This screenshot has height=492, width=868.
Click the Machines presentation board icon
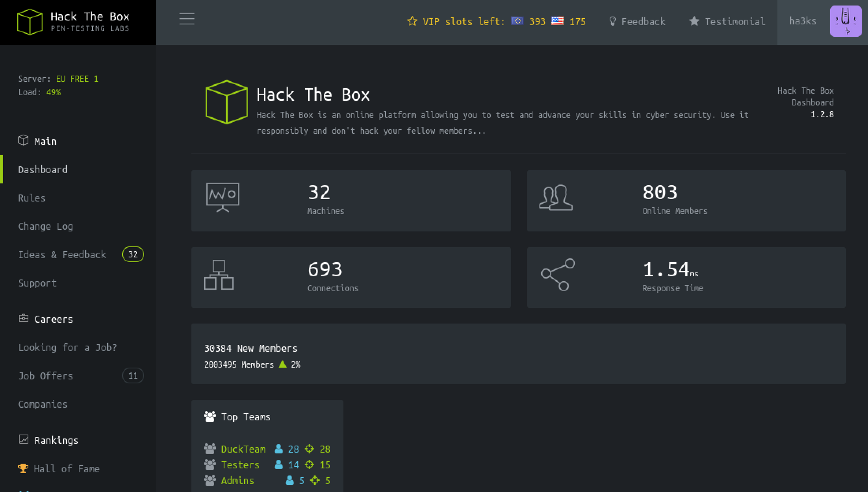point(223,197)
